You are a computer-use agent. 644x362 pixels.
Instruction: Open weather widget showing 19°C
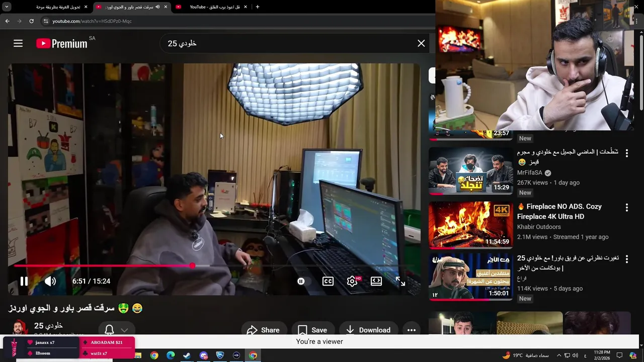click(524, 355)
